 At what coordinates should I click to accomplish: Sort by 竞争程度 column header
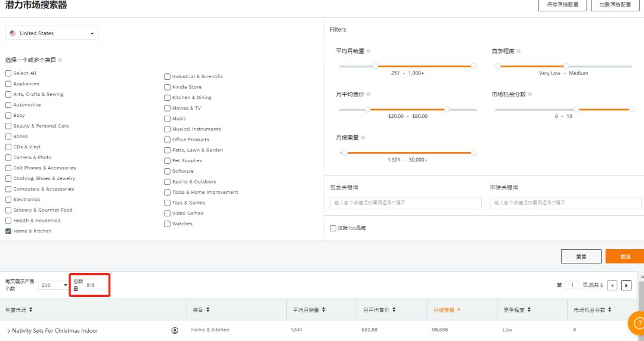tap(517, 310)
